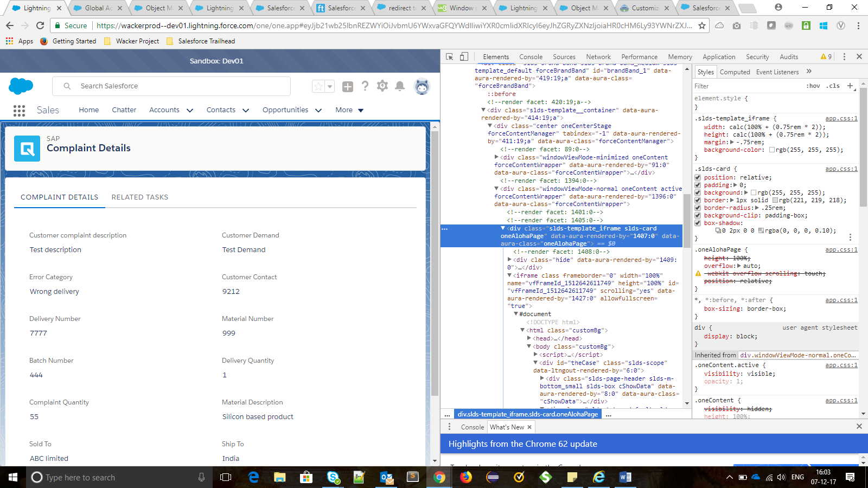Image resolution: width=868 pixels, height=488 pixels.
Task: Expand the Accounts navigation dropdown
Action: (x=190, y=110)
